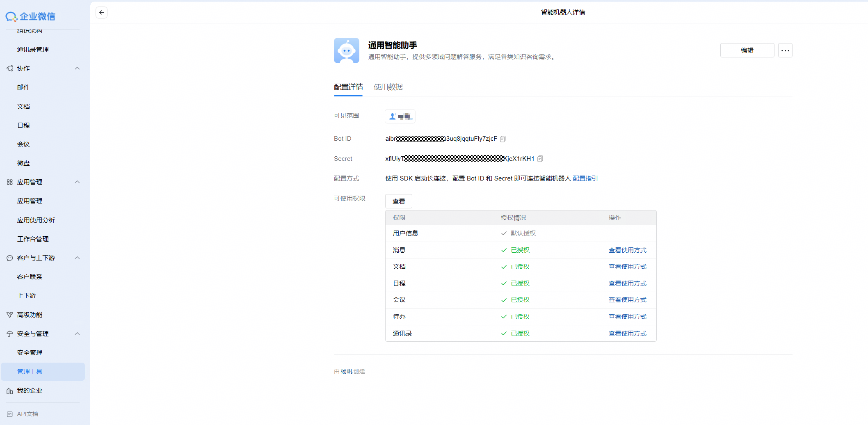
Task: Click 查看使用方式 for 文档 row
Action: coord(628,267)
